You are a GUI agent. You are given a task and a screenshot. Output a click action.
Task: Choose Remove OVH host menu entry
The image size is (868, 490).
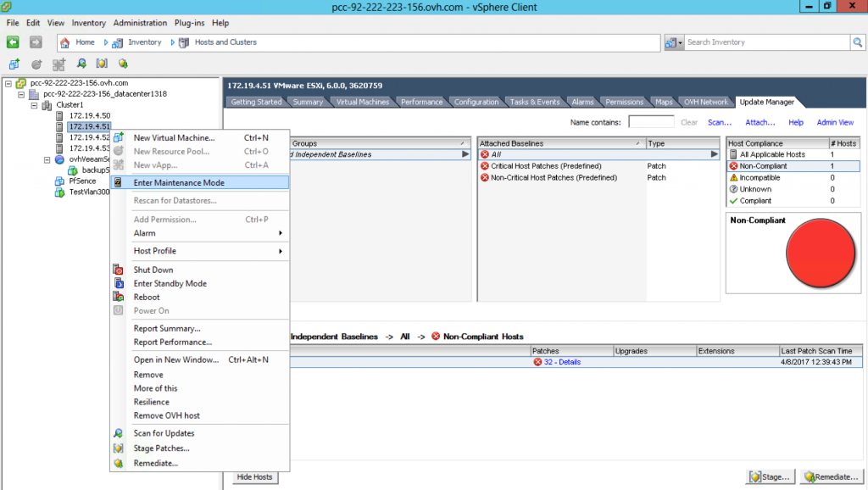[167, 415]
